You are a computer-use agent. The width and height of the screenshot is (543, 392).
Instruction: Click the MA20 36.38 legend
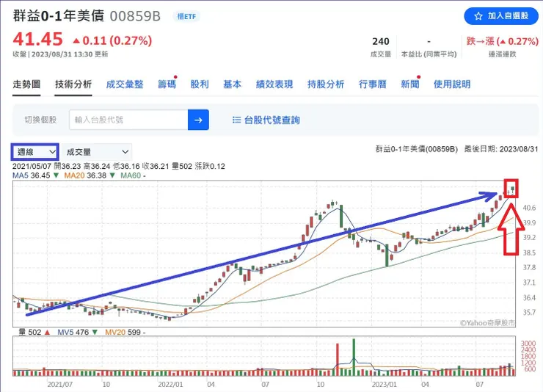coord(89,175)
